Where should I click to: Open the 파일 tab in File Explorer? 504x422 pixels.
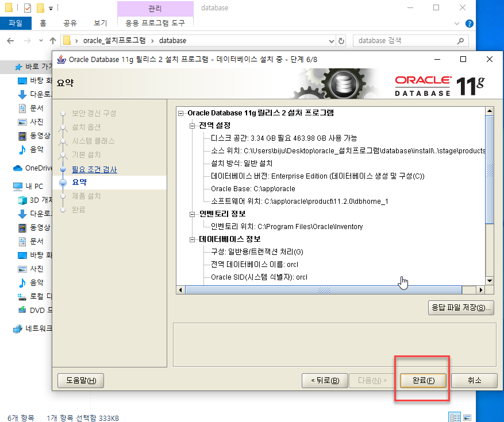(16, 23)
